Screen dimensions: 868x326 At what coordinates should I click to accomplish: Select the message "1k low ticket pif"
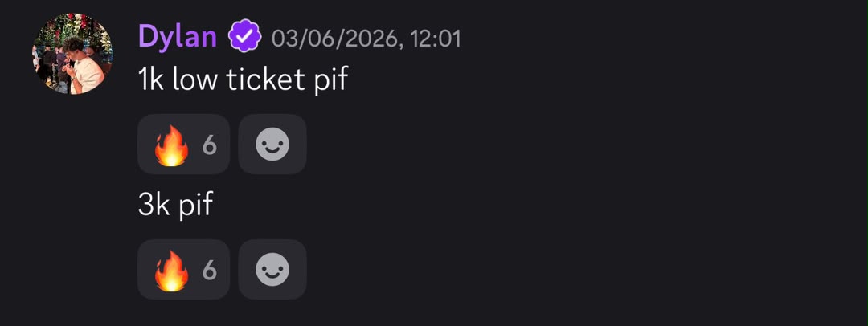pyautogui.click(x=243, y=80)
